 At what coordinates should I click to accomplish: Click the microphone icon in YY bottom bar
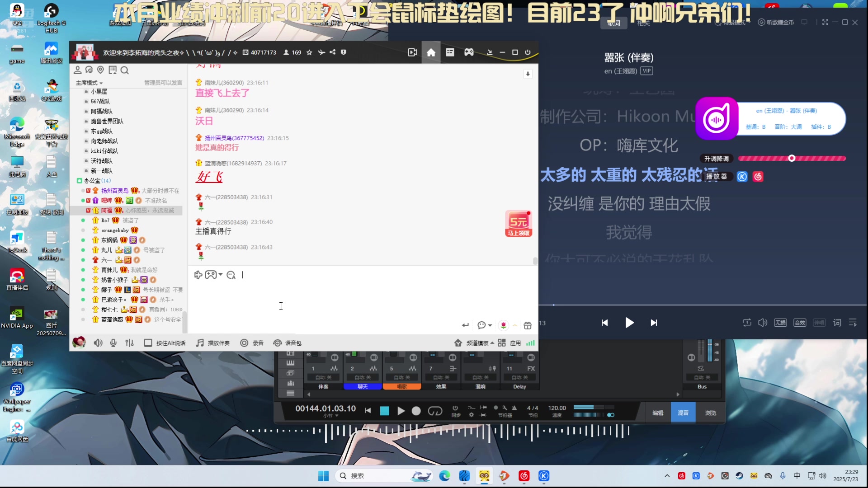pos(113,343)
